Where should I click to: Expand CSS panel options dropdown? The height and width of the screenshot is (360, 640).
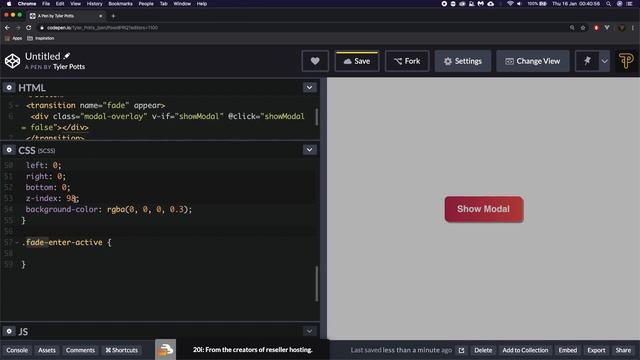(309, 150)
